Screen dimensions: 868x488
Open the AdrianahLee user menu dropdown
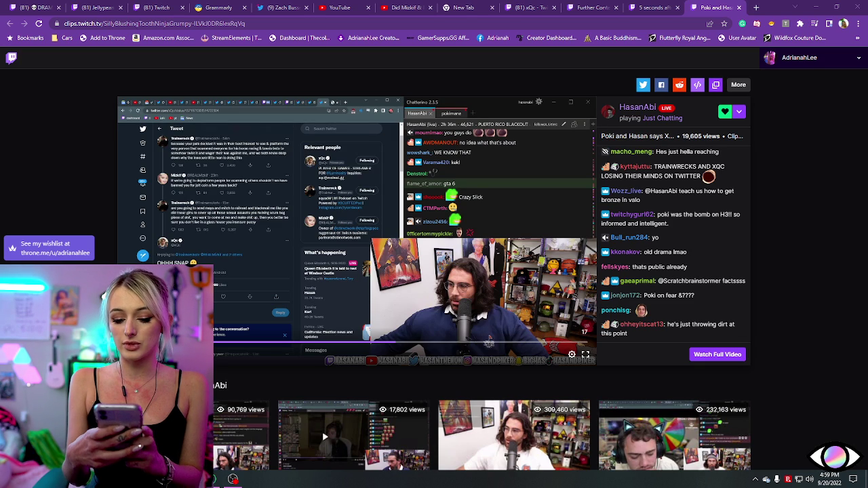click(x=859, y=58)
